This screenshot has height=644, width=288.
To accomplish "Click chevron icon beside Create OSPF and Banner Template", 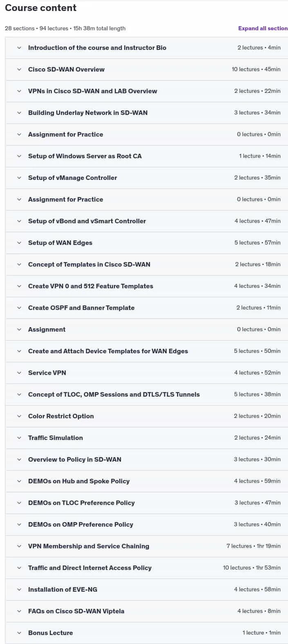I will click(x=19, y=308).
